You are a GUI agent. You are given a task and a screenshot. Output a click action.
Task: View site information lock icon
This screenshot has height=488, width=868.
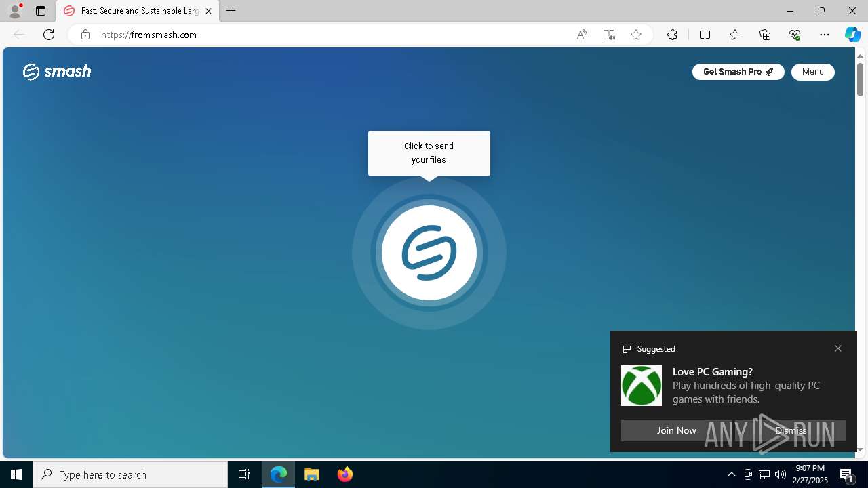pos(85,35)
